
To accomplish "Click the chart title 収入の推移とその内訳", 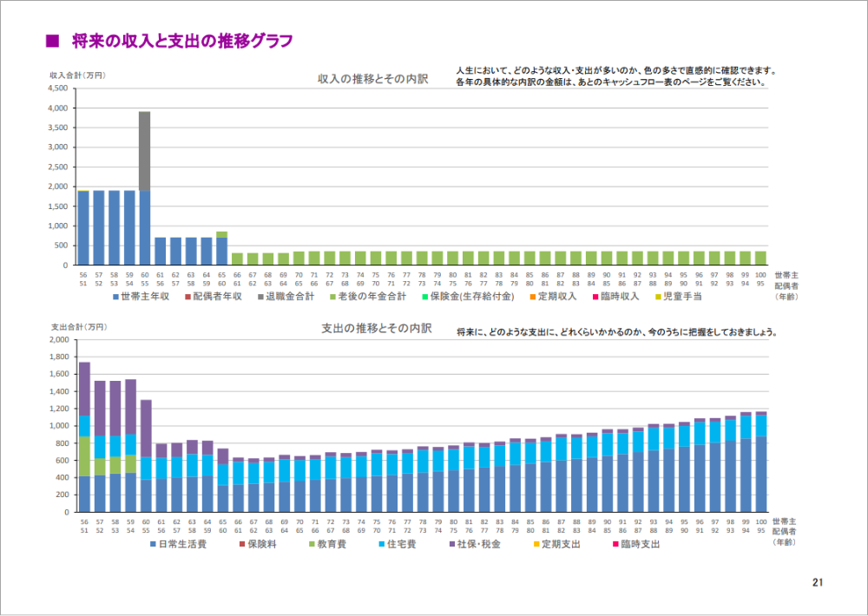I will point(372,79).
